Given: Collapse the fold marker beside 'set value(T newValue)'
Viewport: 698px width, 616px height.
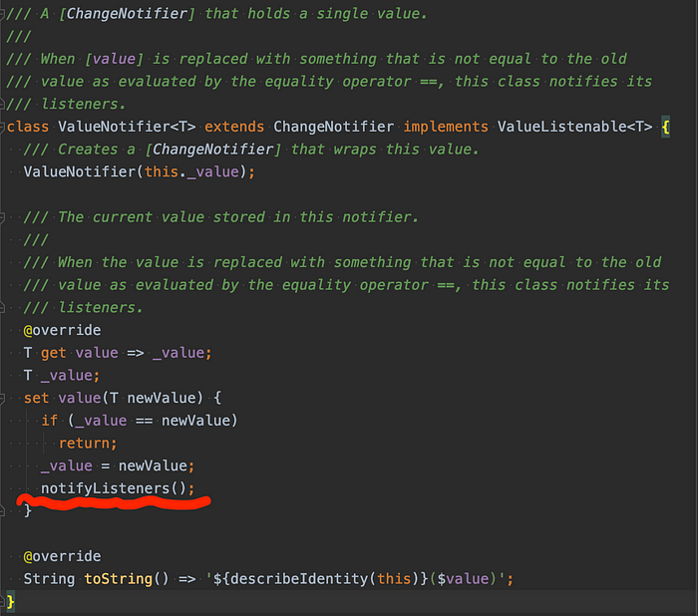Looking at the screenshot, I should click(x=2, y=399).
